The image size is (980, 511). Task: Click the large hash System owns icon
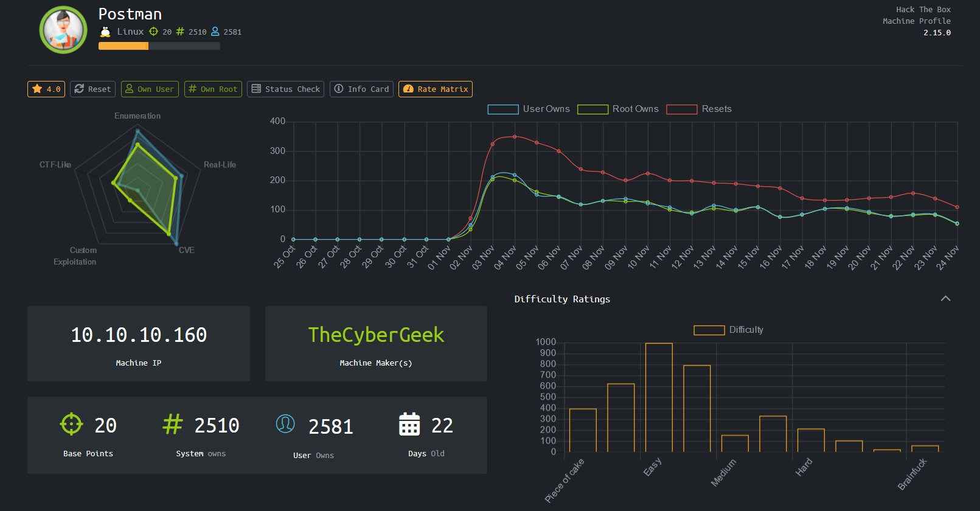(172, 424)
